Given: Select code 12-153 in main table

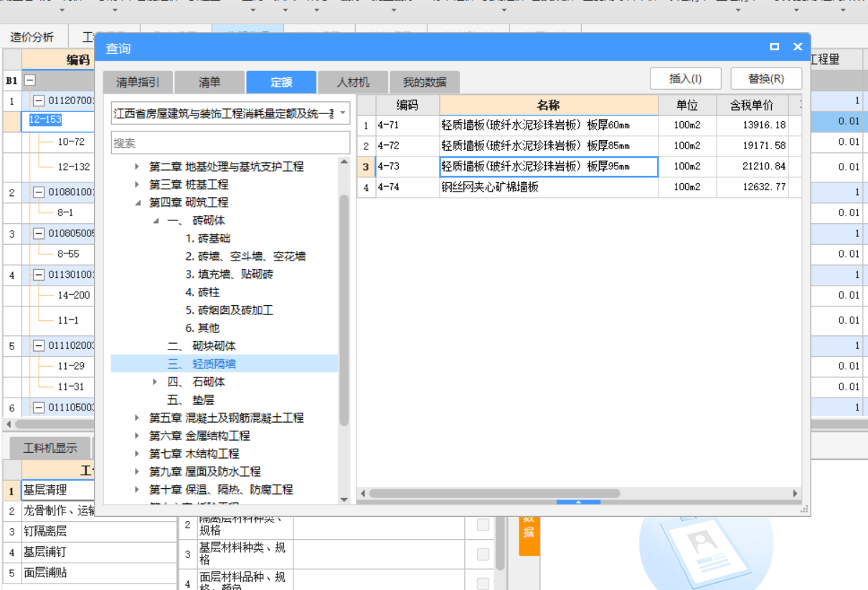Looking at the screenshot, I should pos(45,120).
